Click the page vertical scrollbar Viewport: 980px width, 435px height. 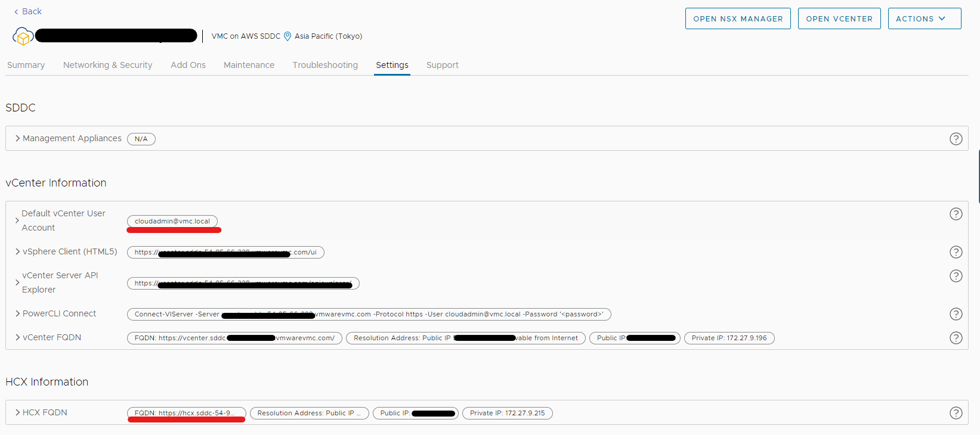(978, 176)
